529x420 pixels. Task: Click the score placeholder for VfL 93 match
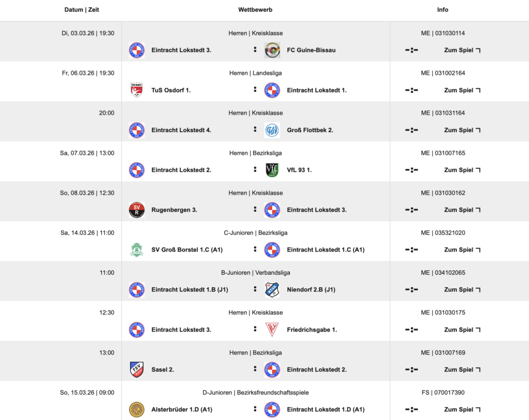click(411, 170)
